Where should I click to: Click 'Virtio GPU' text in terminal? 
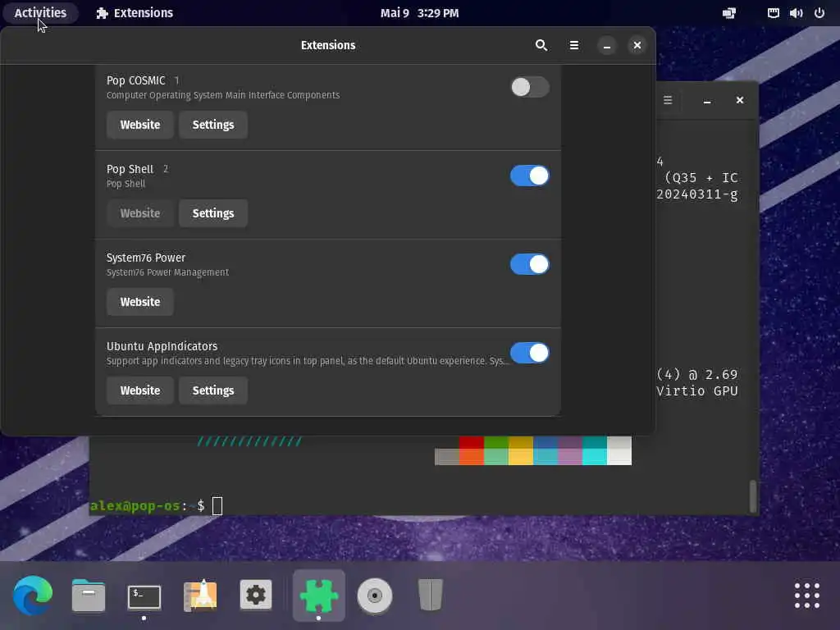[x=697, y=391]
